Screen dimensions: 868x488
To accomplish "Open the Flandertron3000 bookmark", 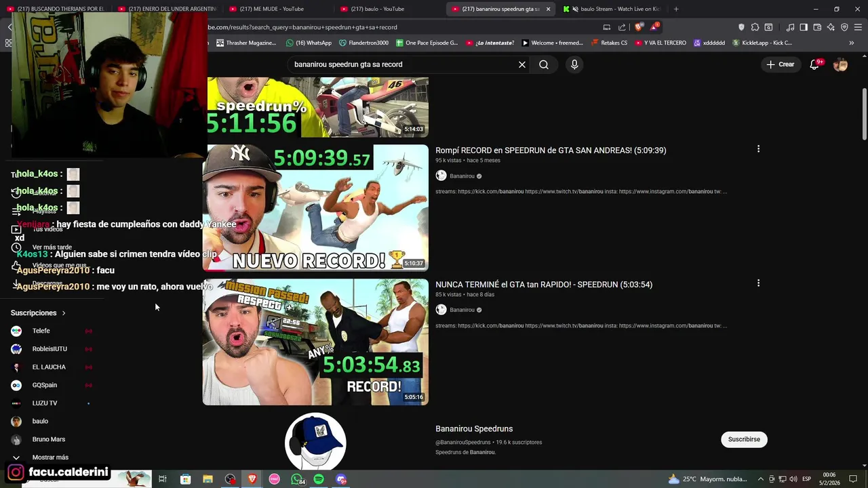I will 363,43.
